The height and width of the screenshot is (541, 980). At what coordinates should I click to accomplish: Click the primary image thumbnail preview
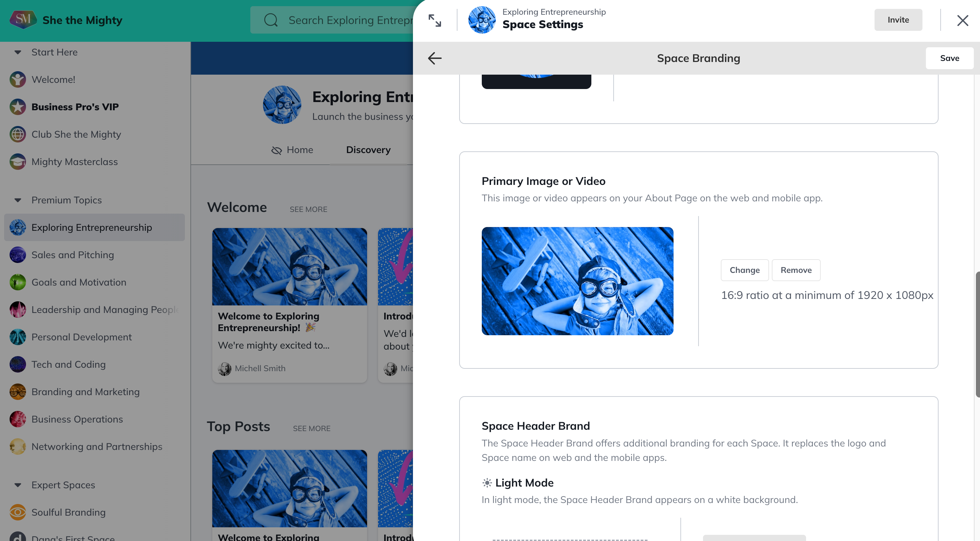[x=577, y=281]
